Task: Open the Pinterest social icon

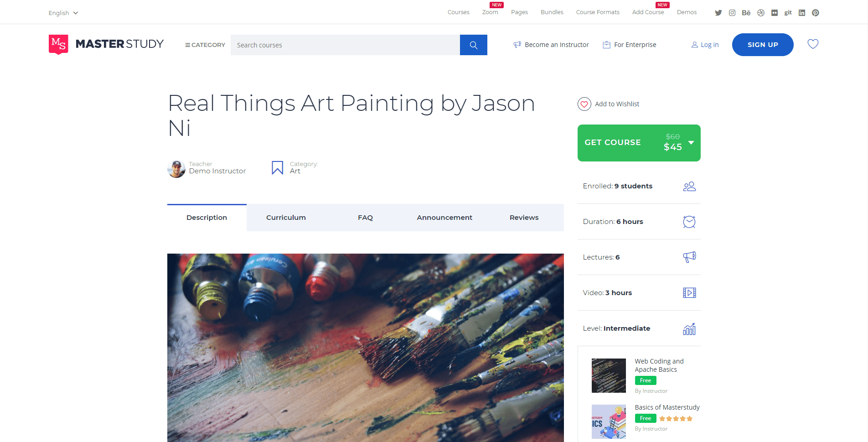Action: tap(816, 13)
